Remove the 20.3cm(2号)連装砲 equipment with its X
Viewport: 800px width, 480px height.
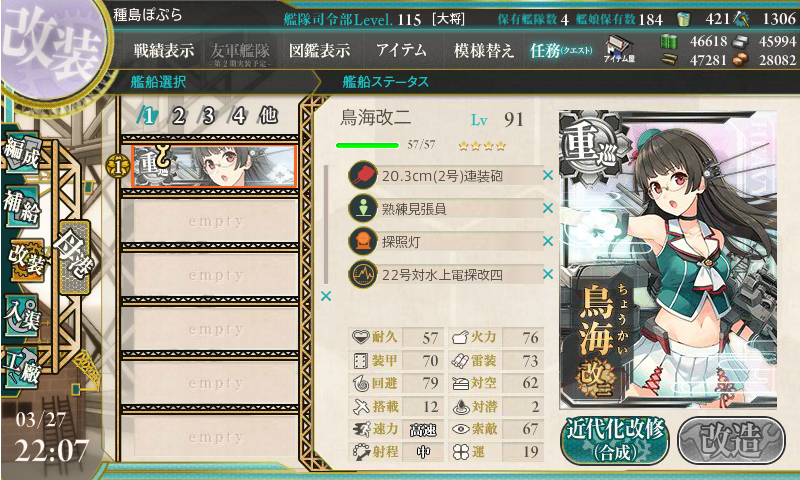[548, 175]
